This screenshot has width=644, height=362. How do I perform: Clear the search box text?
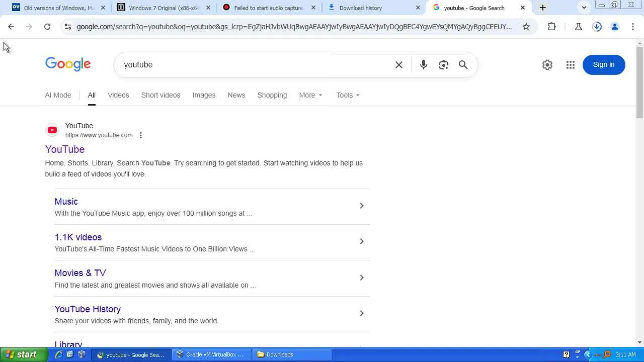399,65
